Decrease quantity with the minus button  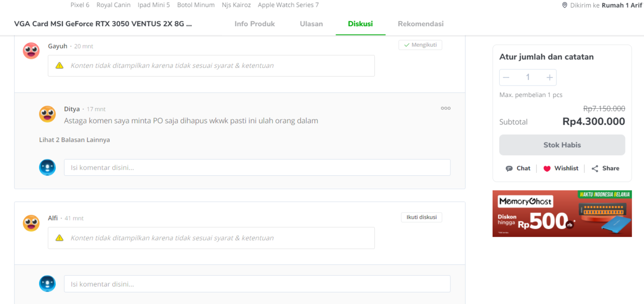(506, 78)
